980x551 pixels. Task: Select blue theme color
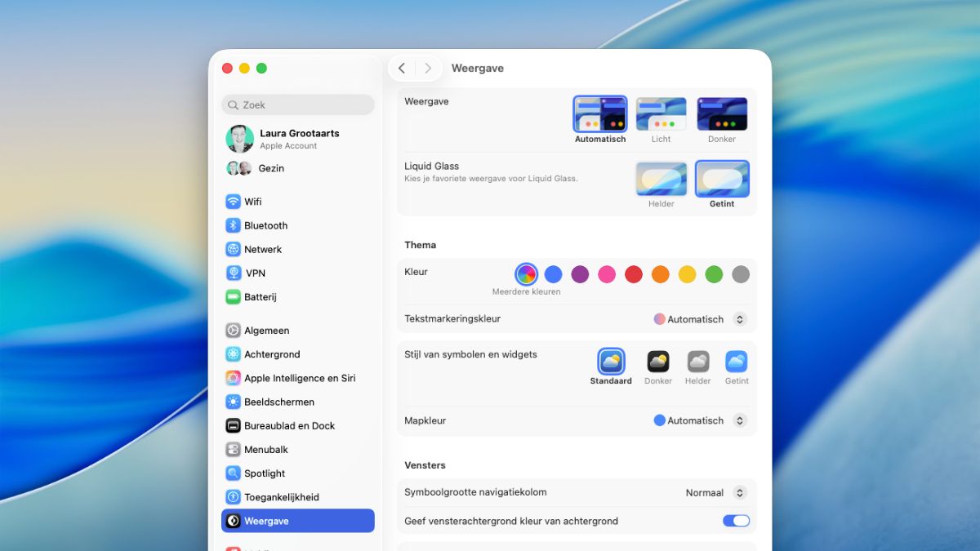pyautogui.click(x=553, y=274)
